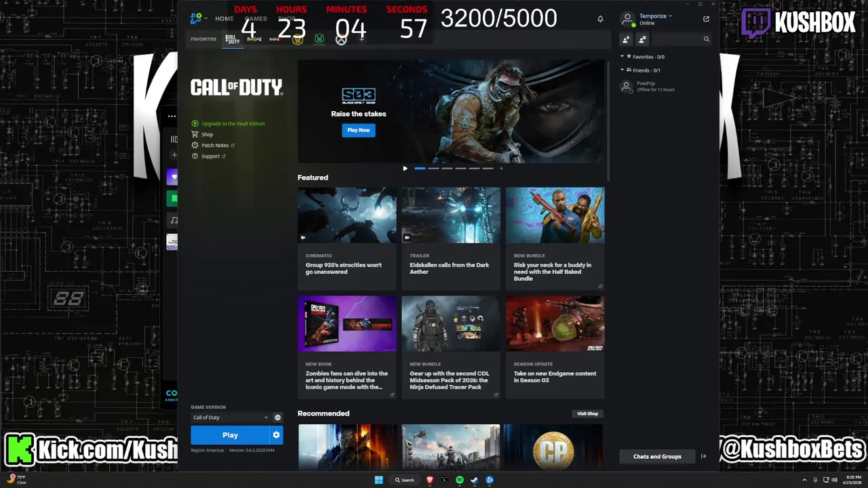Go to the HOME tab

224,19
